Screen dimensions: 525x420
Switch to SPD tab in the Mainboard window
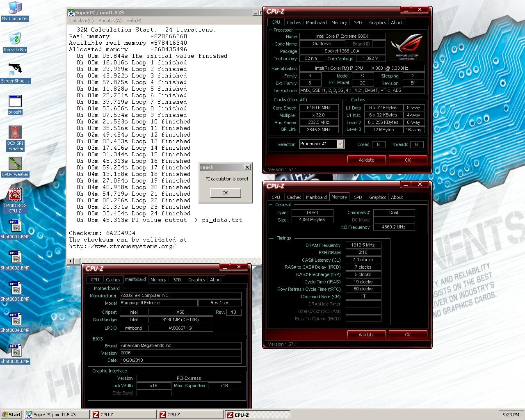click(x=177, y=280)
